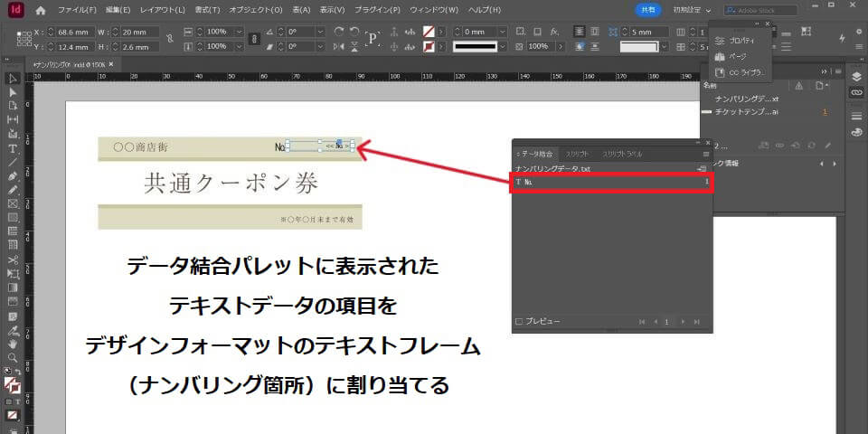Image resolution: width=868 pixels, height=434 pixels.
Task: Select the Pen tool
Action: coord(13,176)
